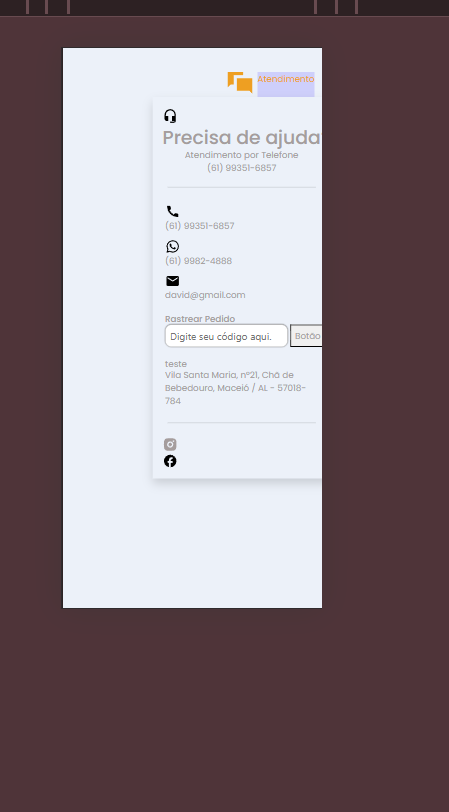Focus the Digite seu código aqui field
The width and height of the screenshot is (449, 812).
(x=226, y=336)
